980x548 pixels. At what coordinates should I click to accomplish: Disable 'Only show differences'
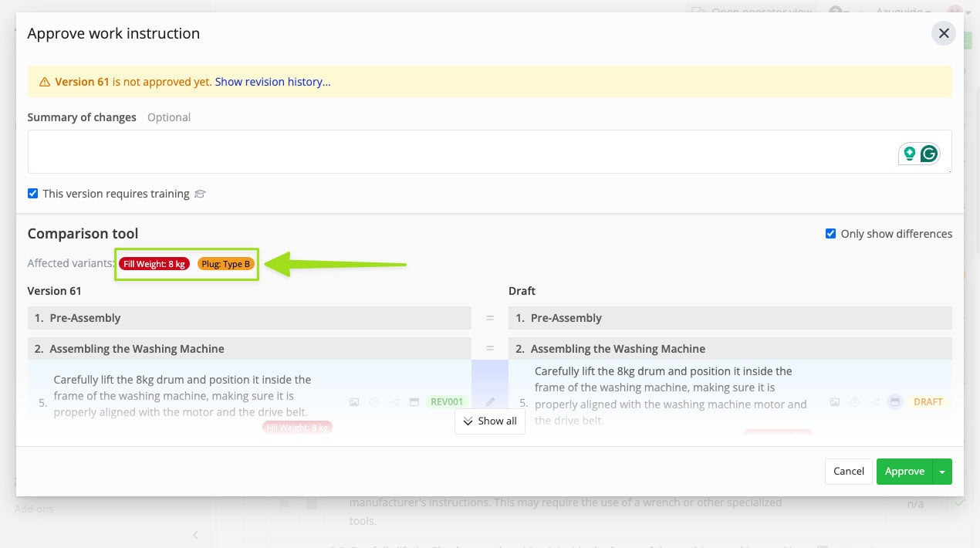point(830,233)
